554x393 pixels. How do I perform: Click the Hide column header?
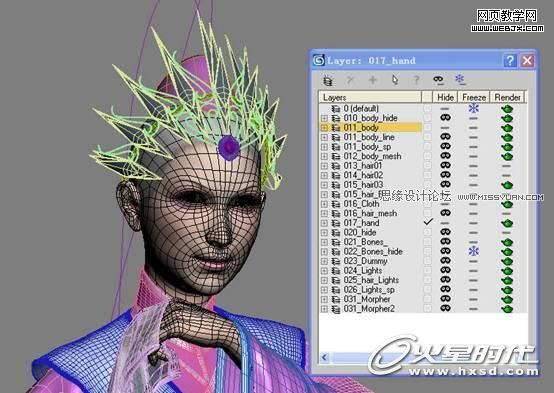(445, 97)
